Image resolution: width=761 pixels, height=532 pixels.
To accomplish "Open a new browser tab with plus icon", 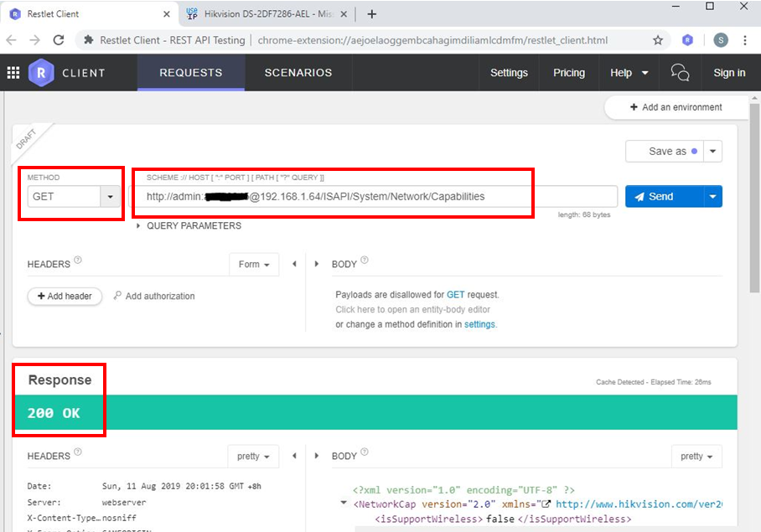I will point(372,14).
